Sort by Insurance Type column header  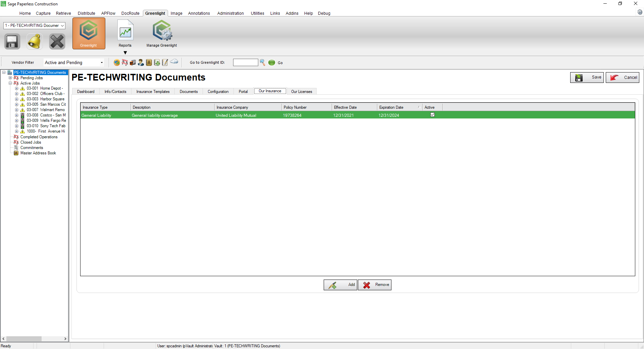pos(105,107)
